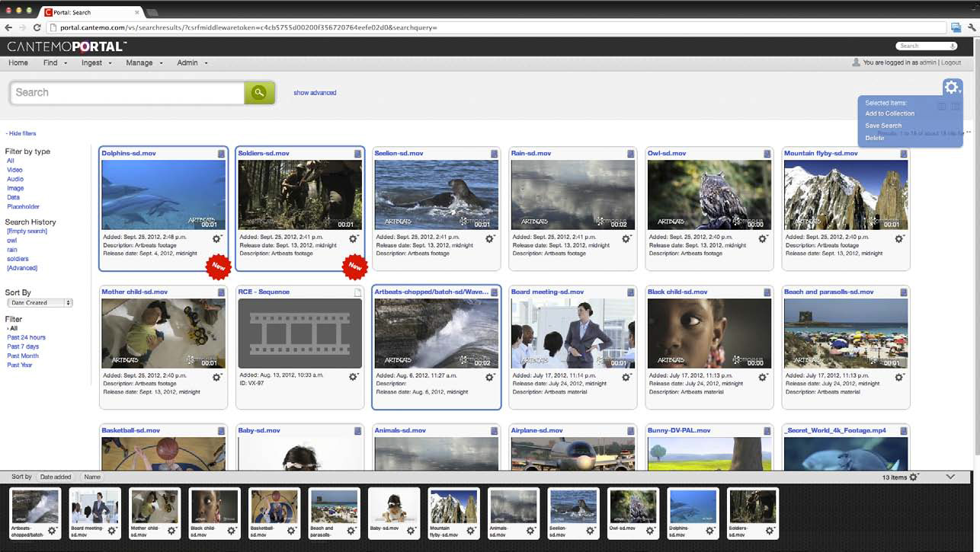Filter results by Video type
The image size is (980, 552).
pos(15,170)
